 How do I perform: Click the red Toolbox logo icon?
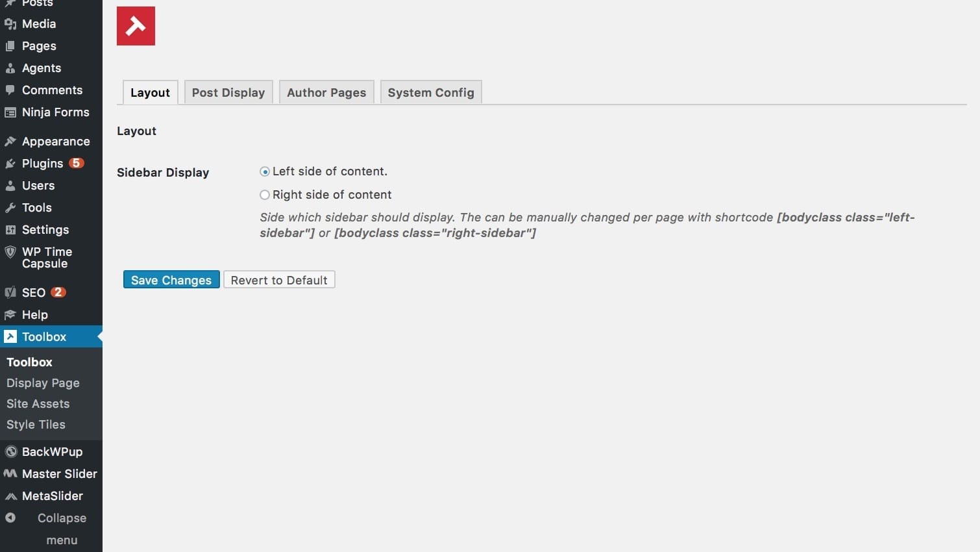[136, 26]
